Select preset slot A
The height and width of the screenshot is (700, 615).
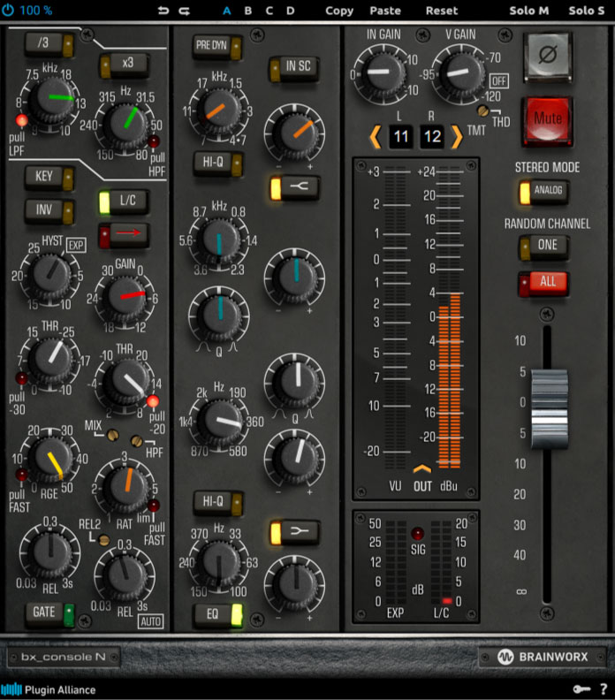[x=227, y=11]
